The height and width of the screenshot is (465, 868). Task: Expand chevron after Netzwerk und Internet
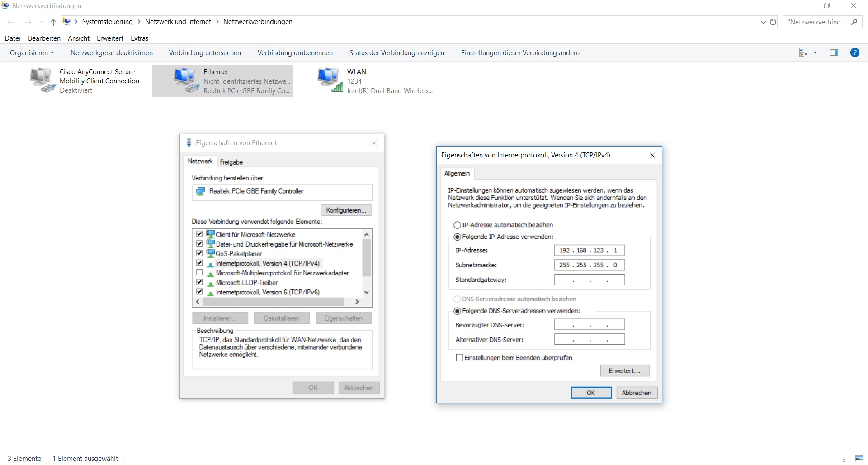tap(217, 22)
